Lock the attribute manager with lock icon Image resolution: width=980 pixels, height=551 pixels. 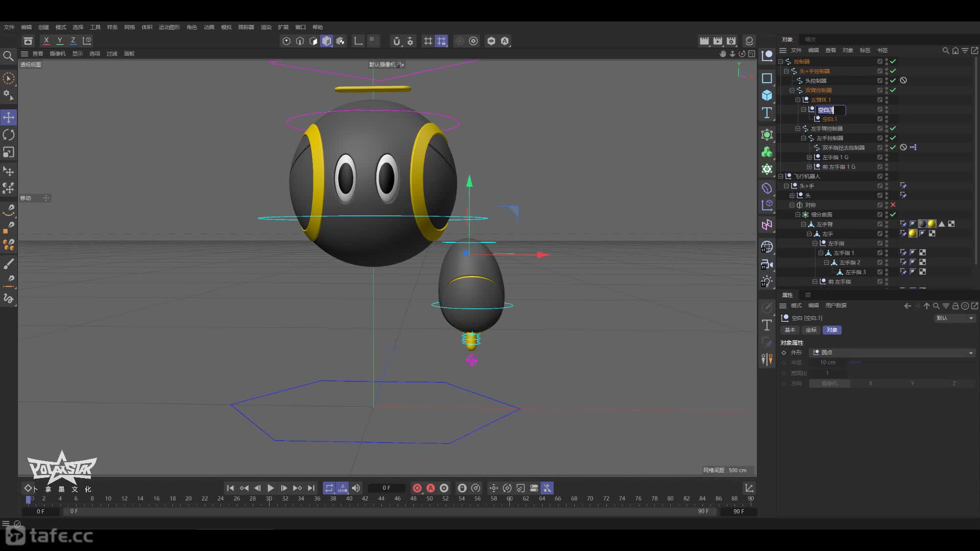(x=955, y=306)
